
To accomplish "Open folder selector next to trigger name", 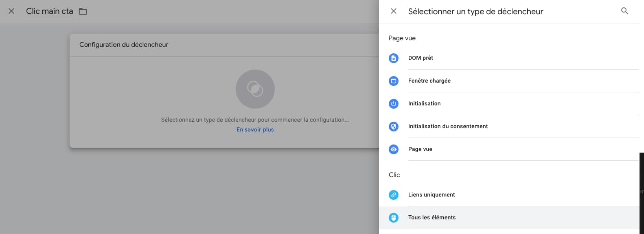I will click(83, 11).
